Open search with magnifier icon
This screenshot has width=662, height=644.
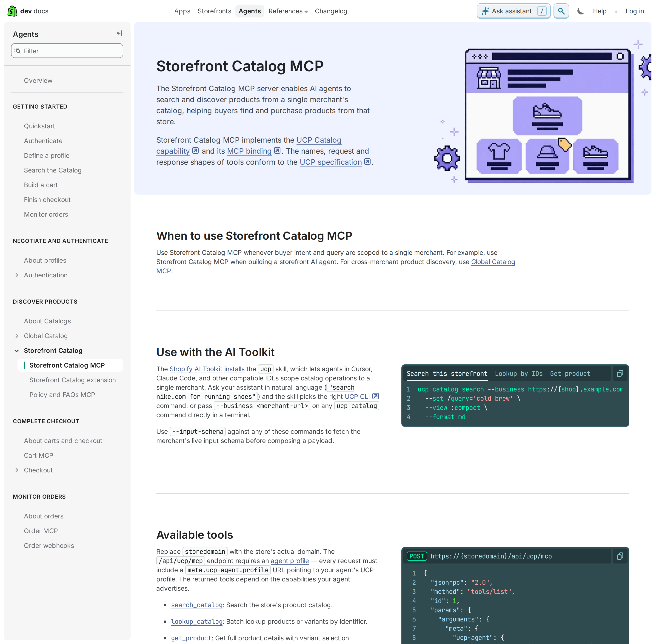tap(561, 11)
